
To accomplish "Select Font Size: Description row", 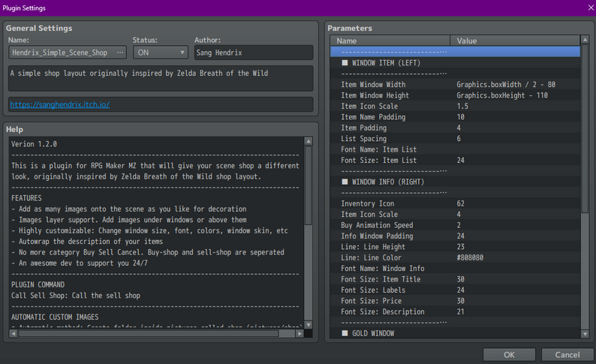I will tap(455, 312).
